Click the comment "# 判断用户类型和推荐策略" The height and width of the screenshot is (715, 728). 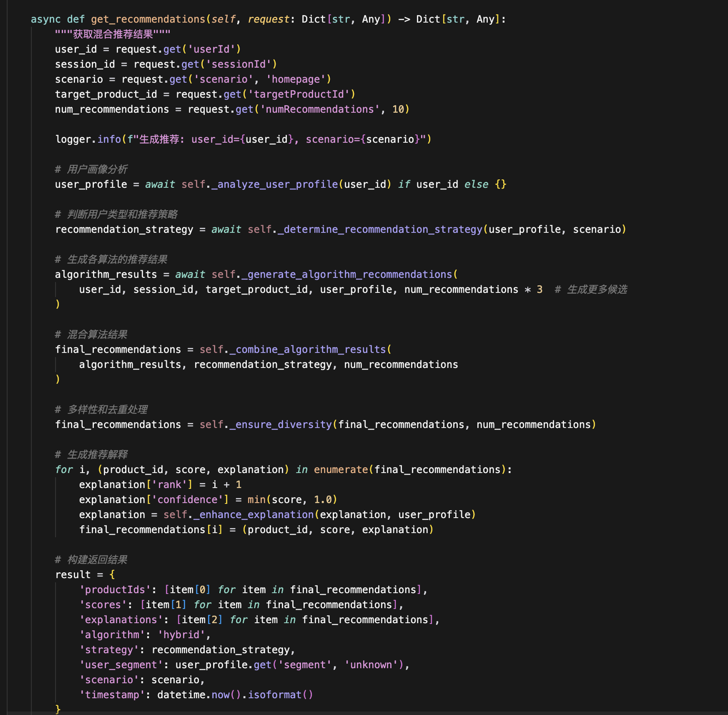(116, 214)
